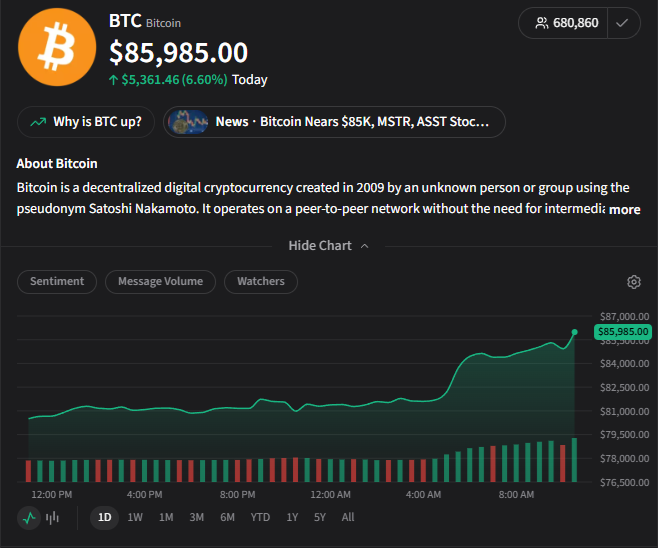This screenshot has height=548, width=658.
Task: Open chart settings gear
Action: pyautogui.click(x=634, y=282)
